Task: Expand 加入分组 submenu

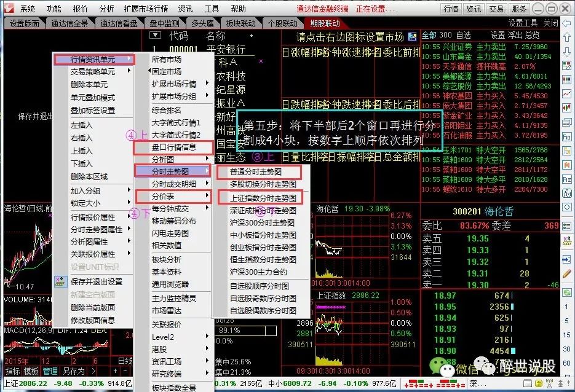Action: (x=129, y=190)
